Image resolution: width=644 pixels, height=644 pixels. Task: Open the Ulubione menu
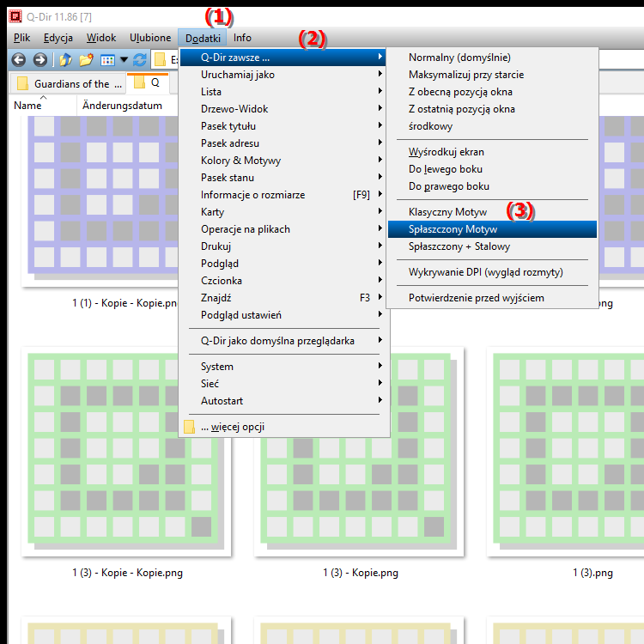(150, 38)
